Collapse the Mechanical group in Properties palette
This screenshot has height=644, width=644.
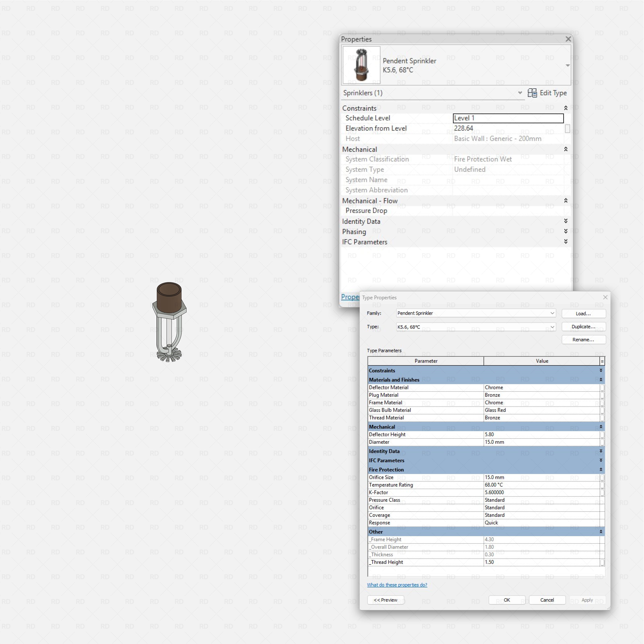[x=566, y=149]
